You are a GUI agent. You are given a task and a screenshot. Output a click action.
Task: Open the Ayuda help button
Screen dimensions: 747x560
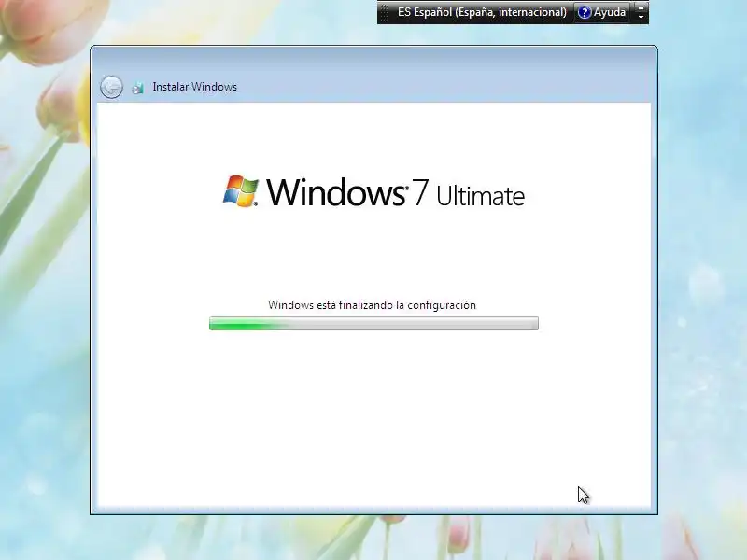[602, 12]
